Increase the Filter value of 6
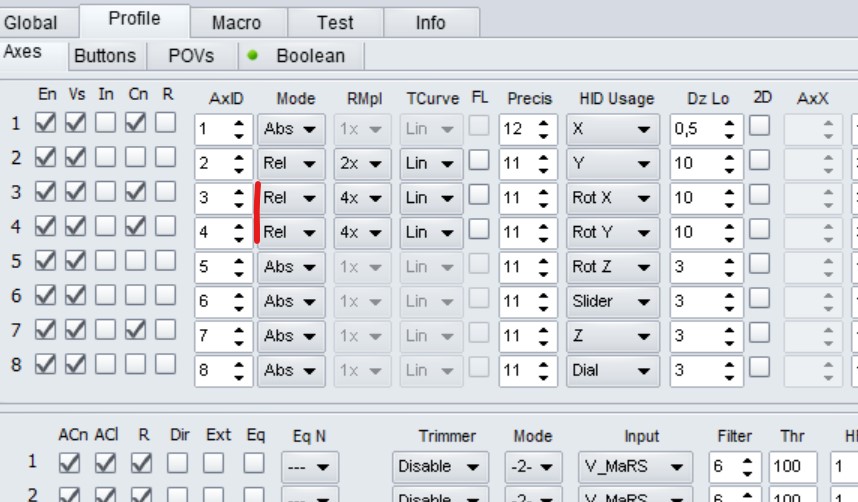Image resolution: width=858 pixels, height=502 pixels. (748, 460)
